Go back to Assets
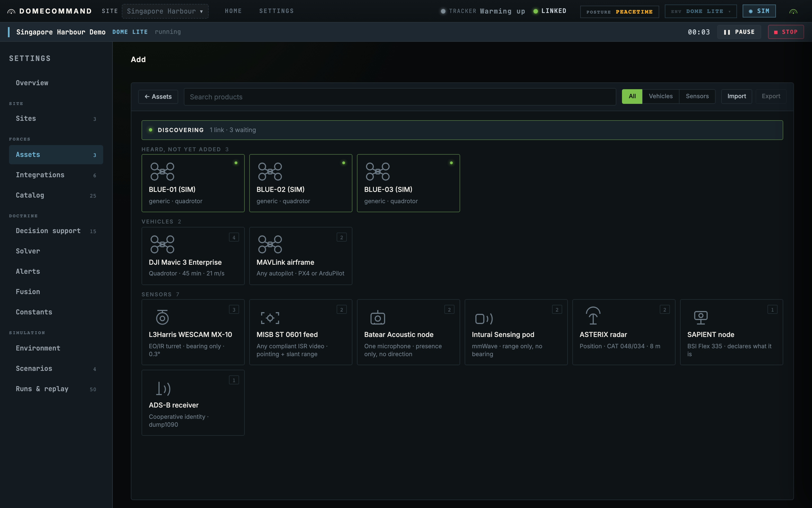The width and height of the screenshot is (812, 508). [x=158, y=97]
